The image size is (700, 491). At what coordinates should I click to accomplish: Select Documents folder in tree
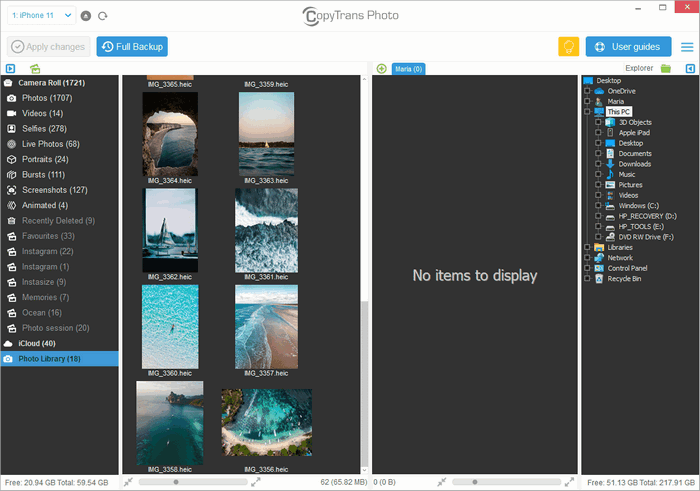(x=635, y=154)
